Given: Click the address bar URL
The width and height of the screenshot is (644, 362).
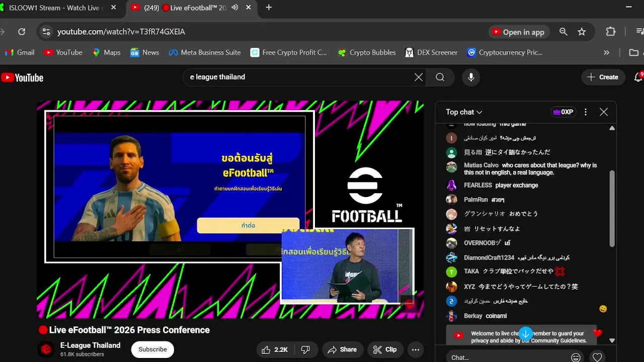Looking at the screenshot, I should (121, 32).
